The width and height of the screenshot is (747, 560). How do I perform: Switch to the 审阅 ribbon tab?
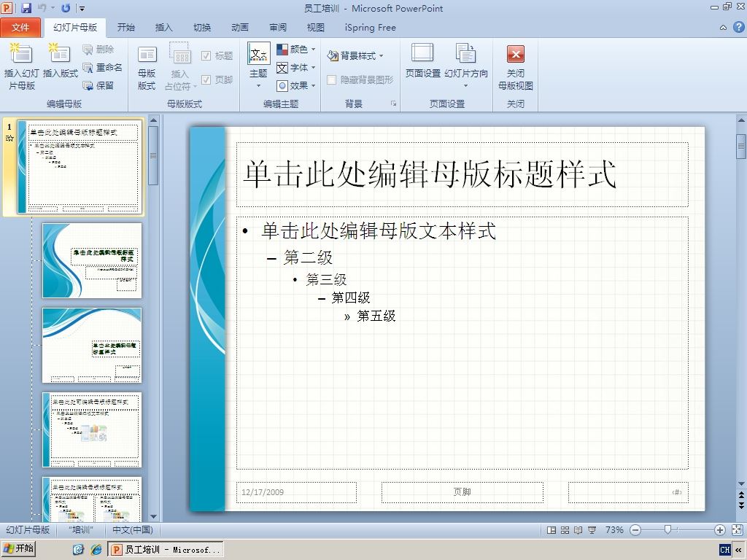278,28
